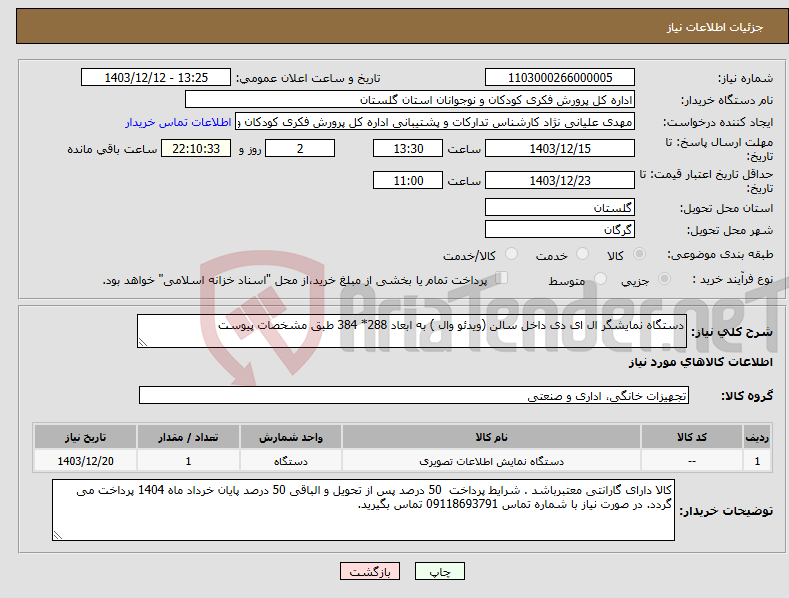Click the remaining time field 22:10:33
The height and width of the screenshot is (598, 789).
click(196, 148)
